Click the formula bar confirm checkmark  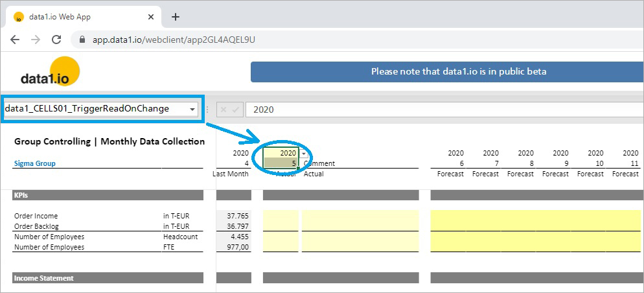235,110
